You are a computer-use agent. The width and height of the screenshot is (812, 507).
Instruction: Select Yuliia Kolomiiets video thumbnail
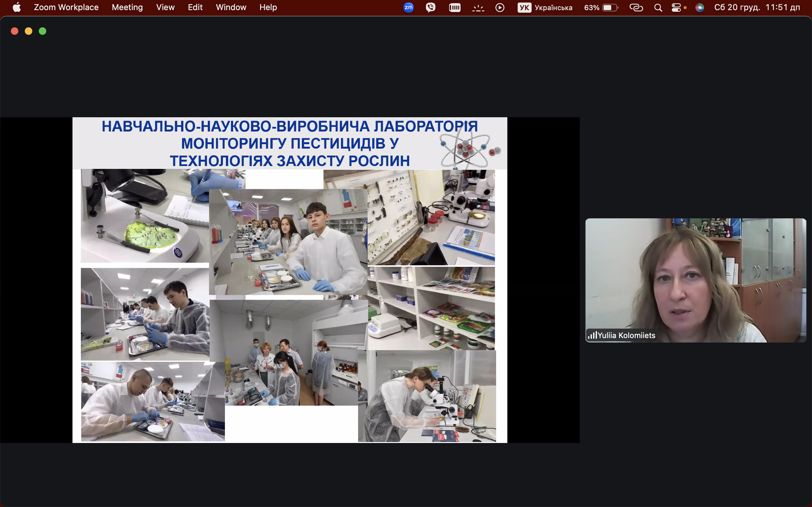[695, 280]
